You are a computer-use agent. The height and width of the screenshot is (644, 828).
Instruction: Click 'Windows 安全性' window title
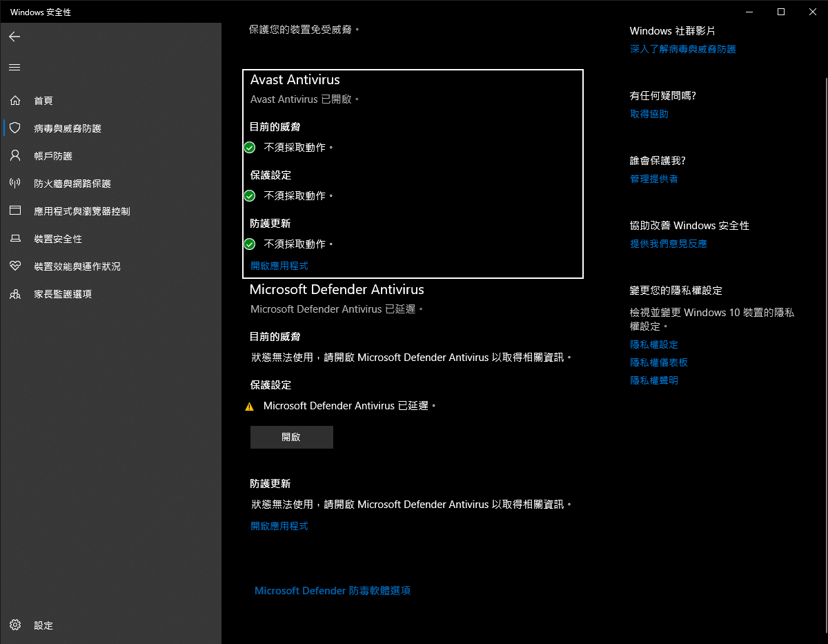[x=41, y=12]
